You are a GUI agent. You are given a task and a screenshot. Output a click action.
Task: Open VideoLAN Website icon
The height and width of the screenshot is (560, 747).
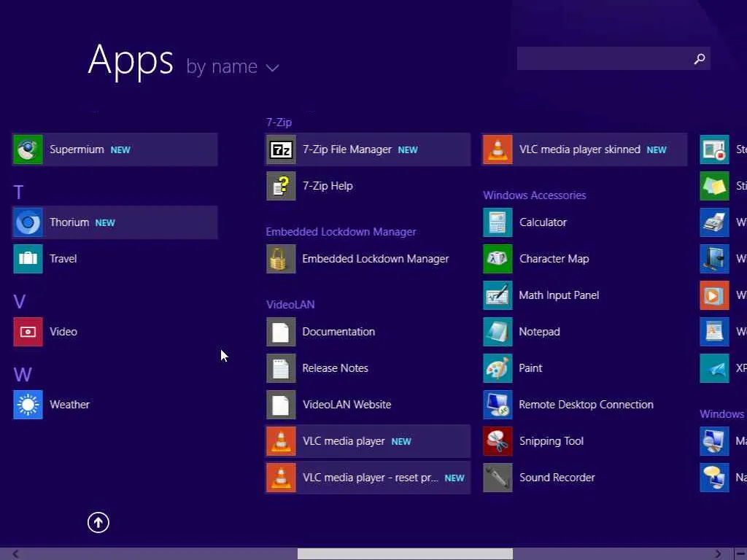(x=281, y=405)
